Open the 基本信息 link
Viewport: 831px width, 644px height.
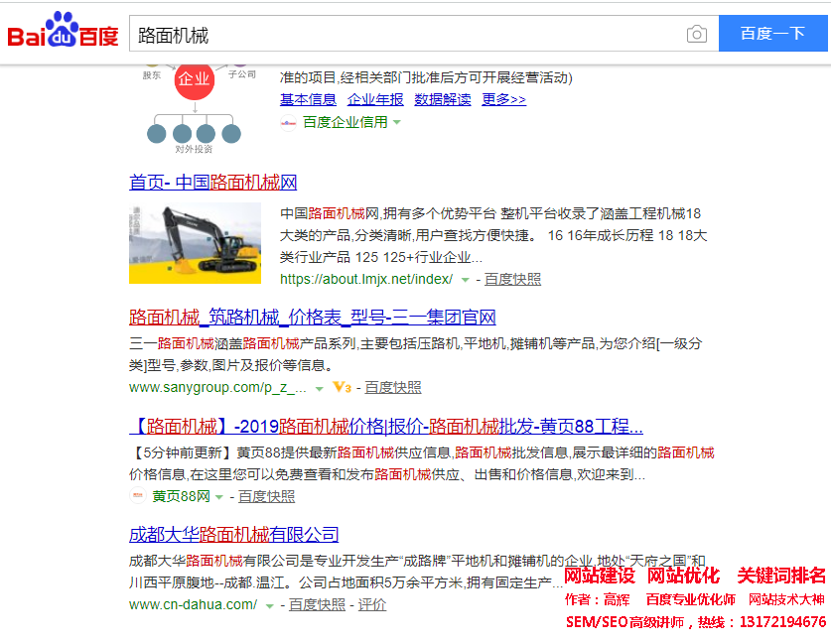tap(308, 99)
